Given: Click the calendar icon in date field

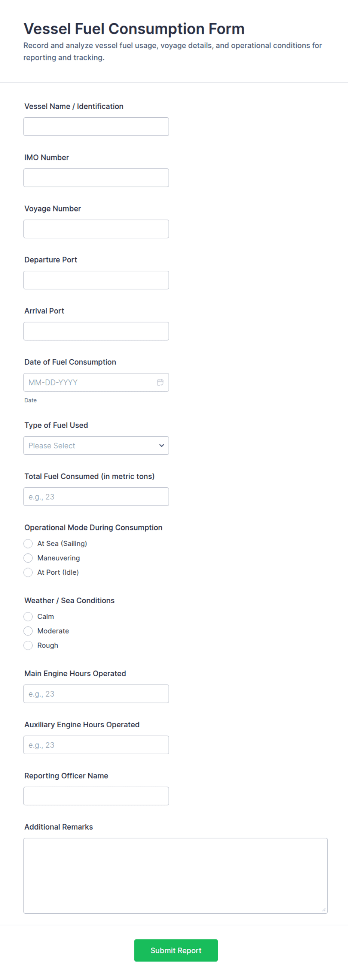Looking at the screenshot, I should click(160, 382).
